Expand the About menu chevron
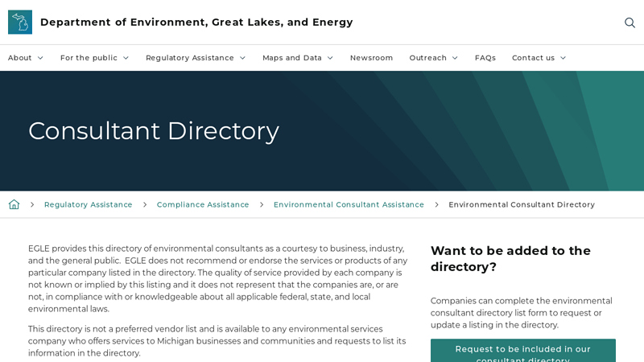The image size is (644, 362). [40, 58]
